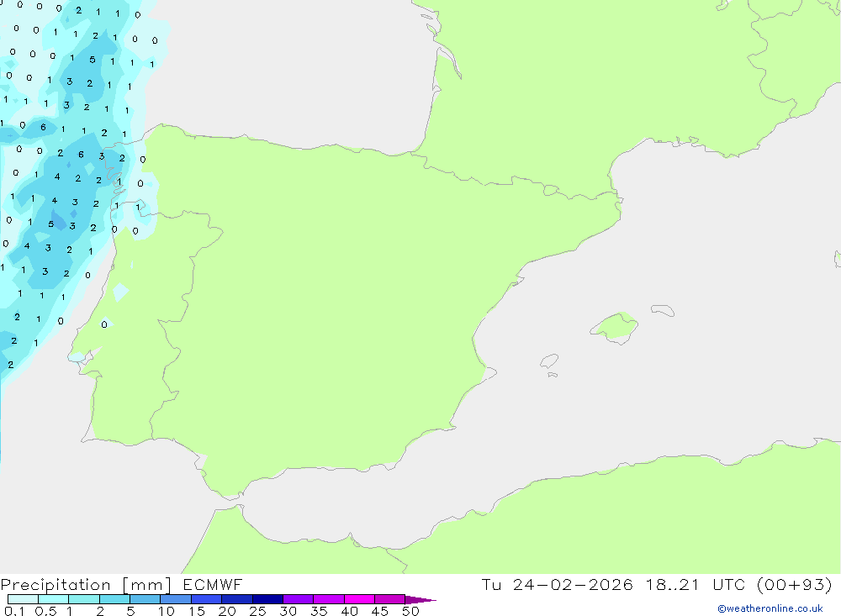Click the '0.5' legend value label

pos(45,611)
